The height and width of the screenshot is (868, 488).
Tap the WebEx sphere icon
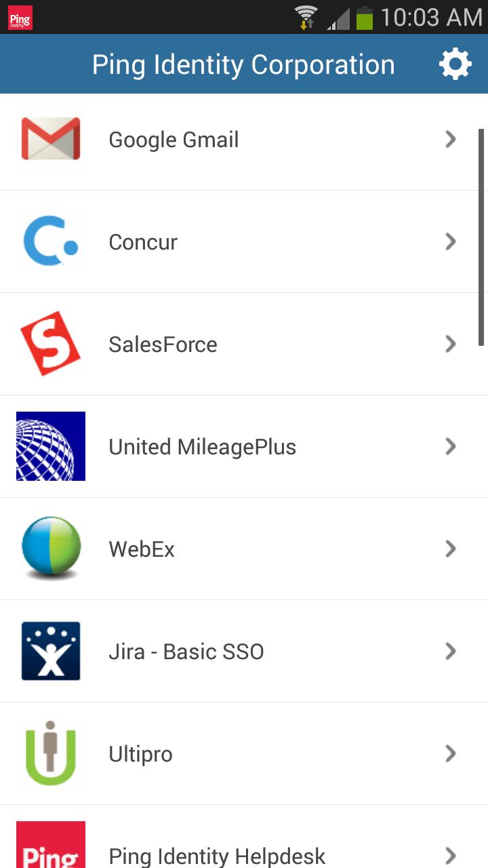[x=51, y=548]
